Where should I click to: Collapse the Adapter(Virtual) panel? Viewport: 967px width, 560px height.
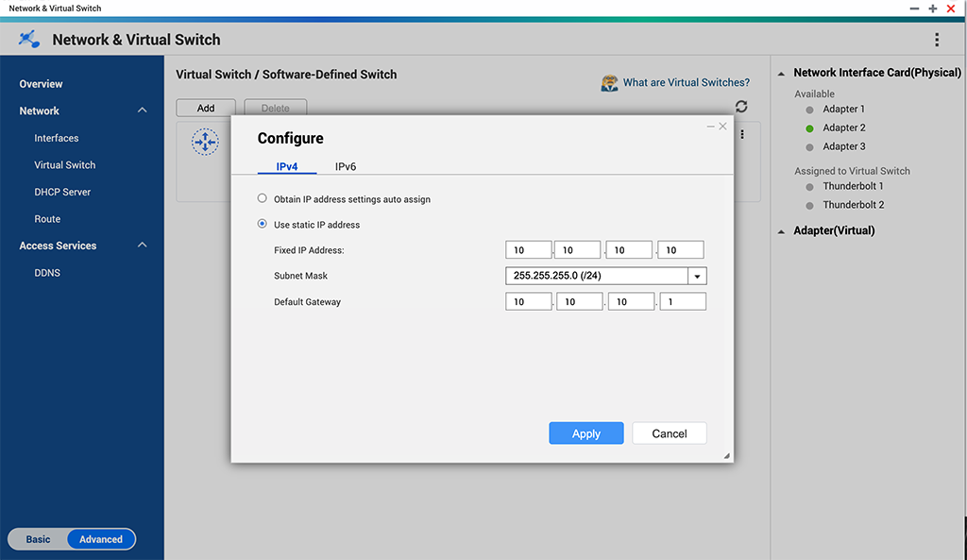(x=781, y=231)
